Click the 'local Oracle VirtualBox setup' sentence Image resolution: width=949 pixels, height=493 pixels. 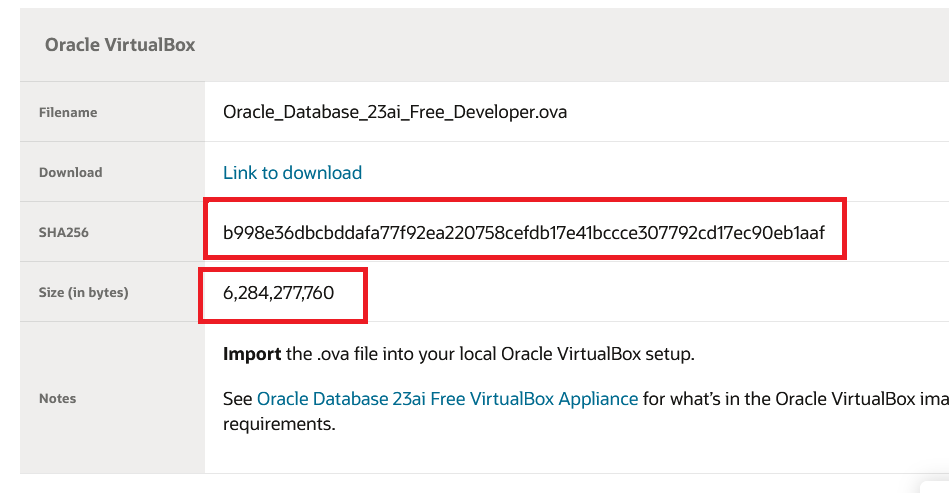tap(577, 354)
